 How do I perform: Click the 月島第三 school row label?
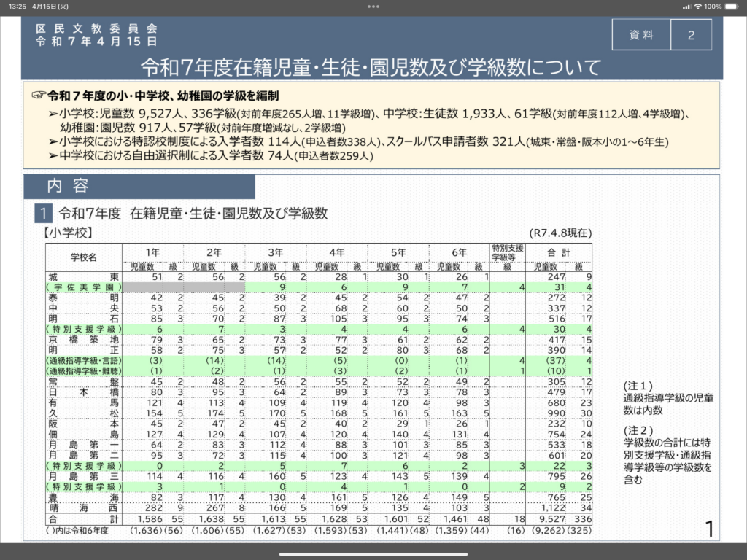[83, 476]
